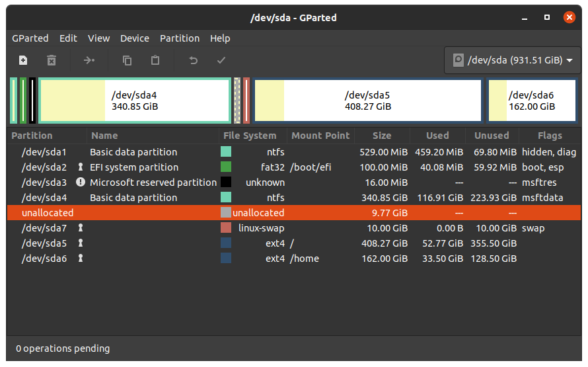Click the key icon beside /dev/sda7
Screen dimensions: 588x367
click(x=80, y=227)
